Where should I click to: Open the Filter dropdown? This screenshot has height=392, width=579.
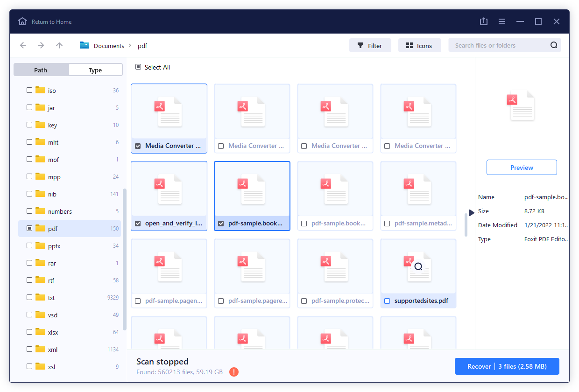click(x=370, y=45)
